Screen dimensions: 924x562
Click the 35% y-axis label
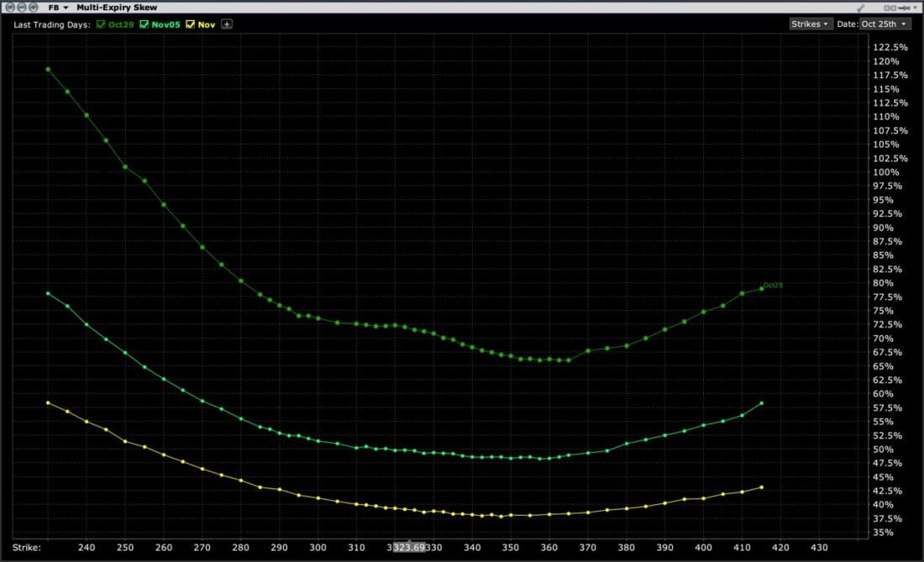(x=884, y=532)
